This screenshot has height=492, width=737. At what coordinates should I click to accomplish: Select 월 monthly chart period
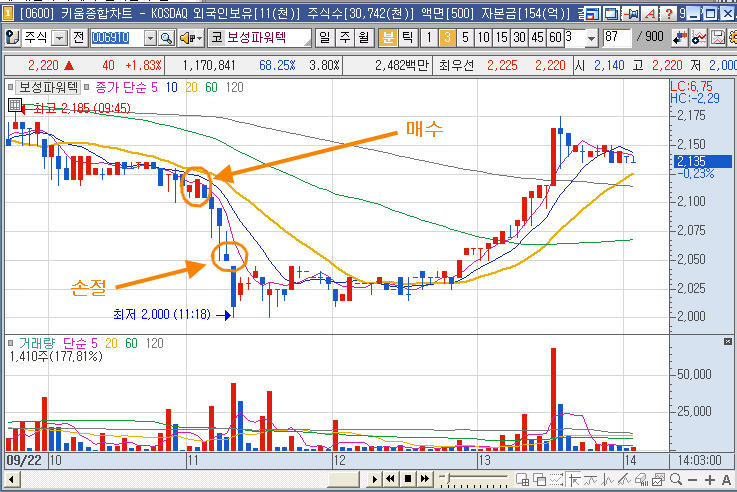pos(364,38)
